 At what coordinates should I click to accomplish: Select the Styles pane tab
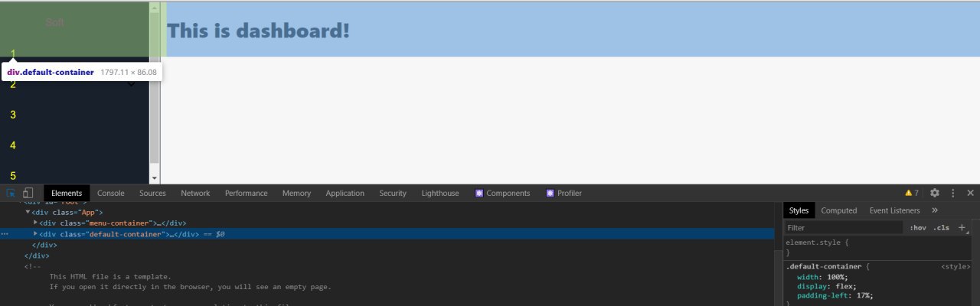pyautogui.click(x=799, y=210)
